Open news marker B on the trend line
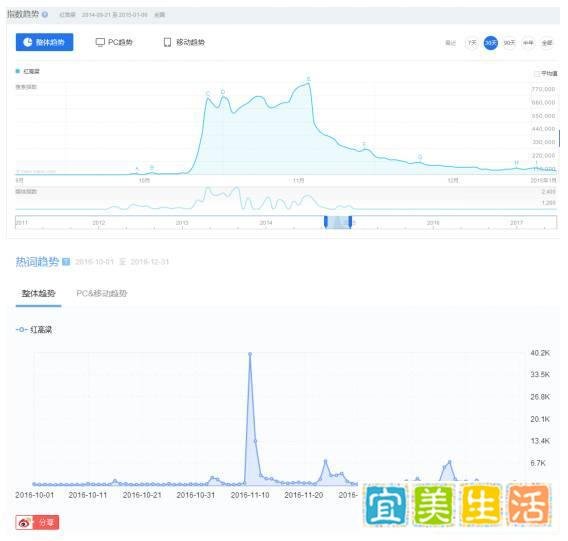The height and width of the screenshot is (541, 568). 152,167
